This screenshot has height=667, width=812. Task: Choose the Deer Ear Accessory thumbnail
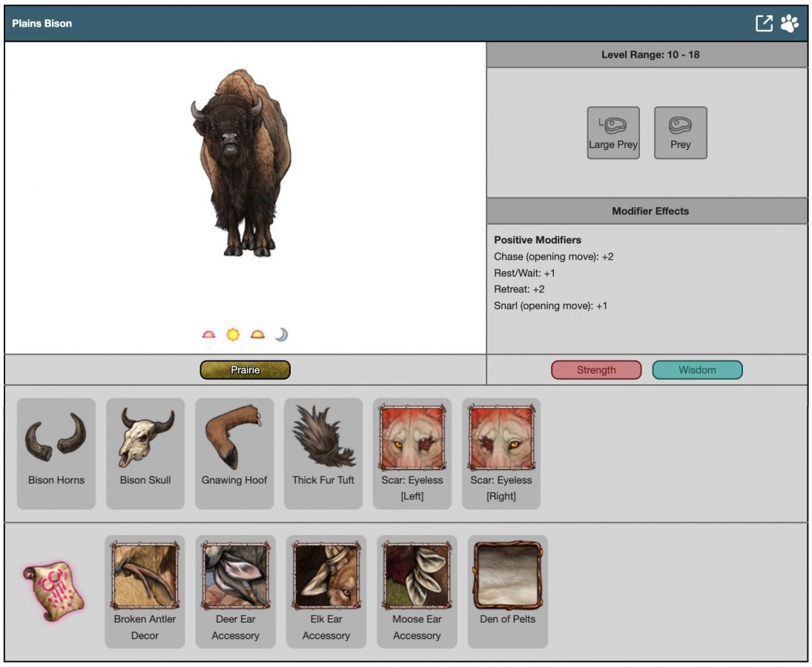pyautogui.click(x=235, y=576)
